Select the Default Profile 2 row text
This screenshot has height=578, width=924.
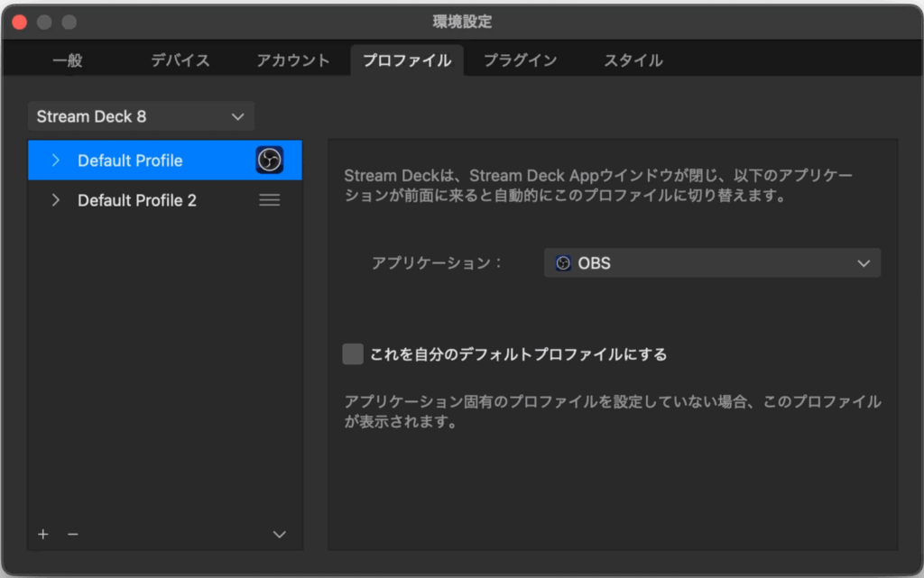tap(137, 200)
